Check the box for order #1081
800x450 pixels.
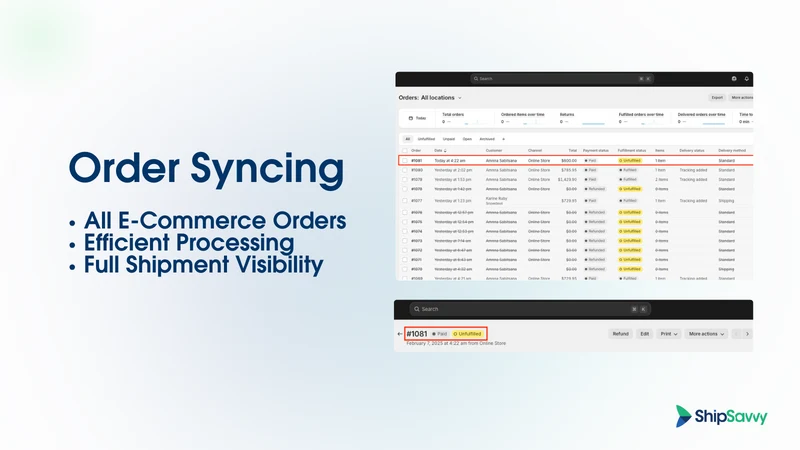point(405,160)
